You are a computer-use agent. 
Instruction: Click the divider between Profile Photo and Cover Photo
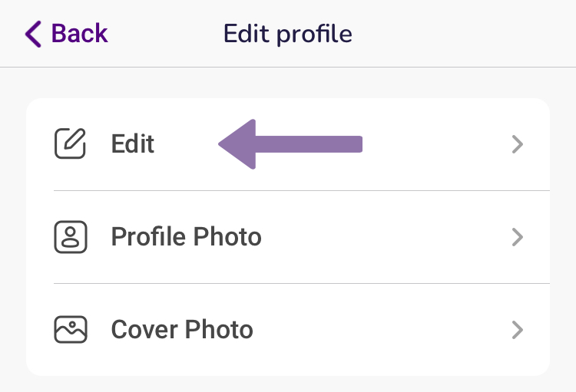point(302,283)
